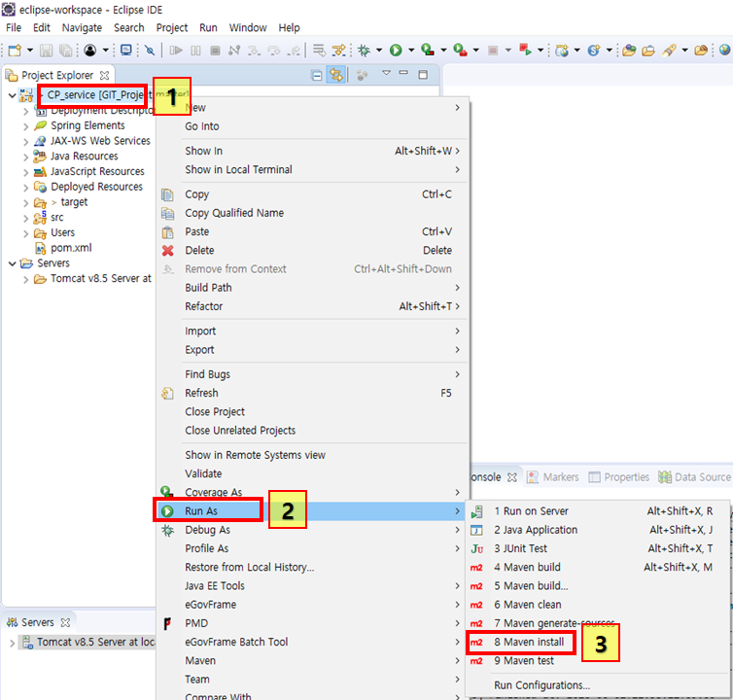
Task: Choose Refresh from context menu
Action: 312,393
